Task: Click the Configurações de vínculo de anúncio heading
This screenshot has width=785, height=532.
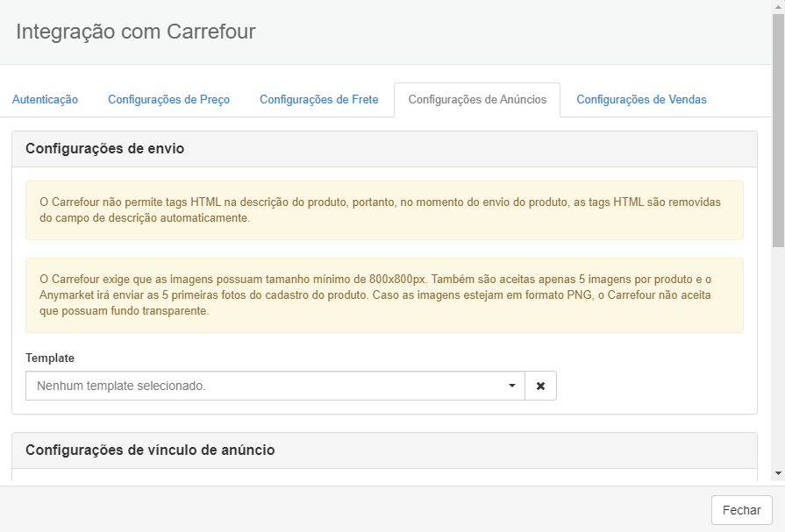Action: pos(150,450)
